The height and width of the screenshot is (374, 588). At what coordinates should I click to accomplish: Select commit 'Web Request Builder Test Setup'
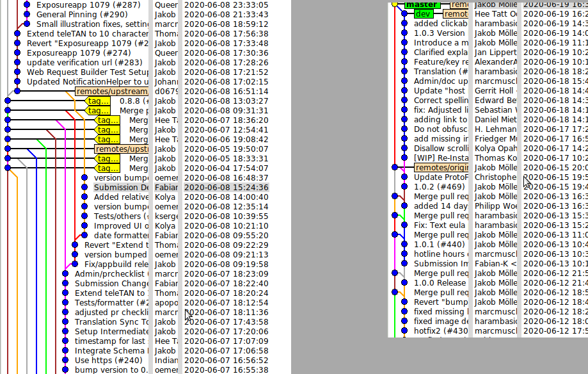[88, 72]
